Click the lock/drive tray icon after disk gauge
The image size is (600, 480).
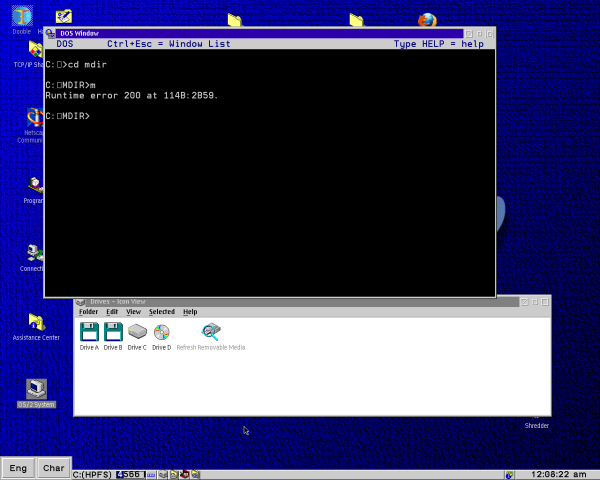click(x=163, y=475)
